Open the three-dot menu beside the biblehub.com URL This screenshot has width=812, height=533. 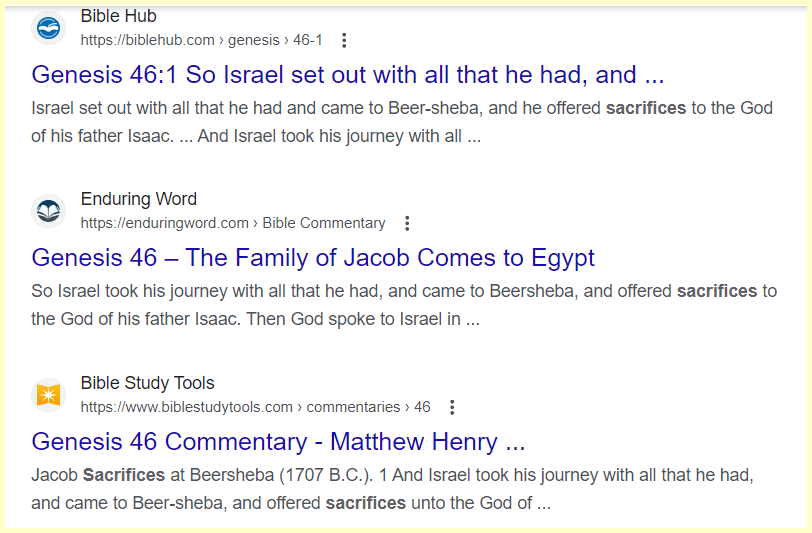tap(345, 40)
